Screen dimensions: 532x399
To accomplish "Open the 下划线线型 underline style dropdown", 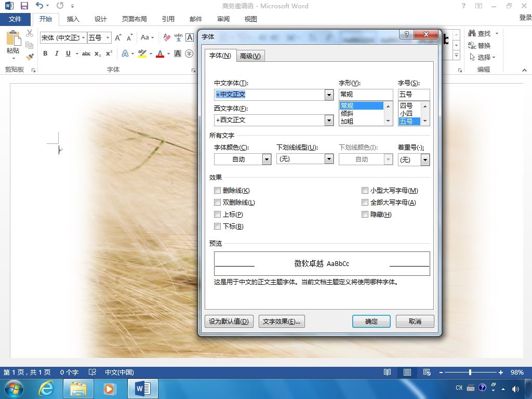I will pos(329,159).
